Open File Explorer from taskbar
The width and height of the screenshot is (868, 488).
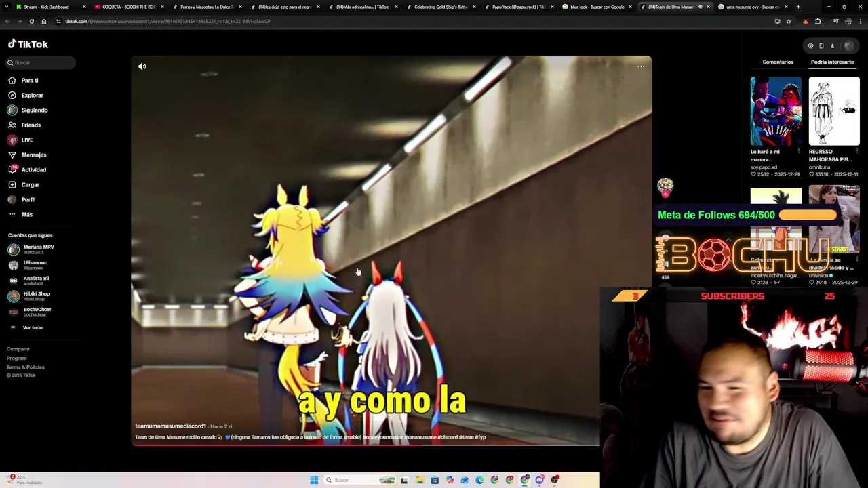420,480
